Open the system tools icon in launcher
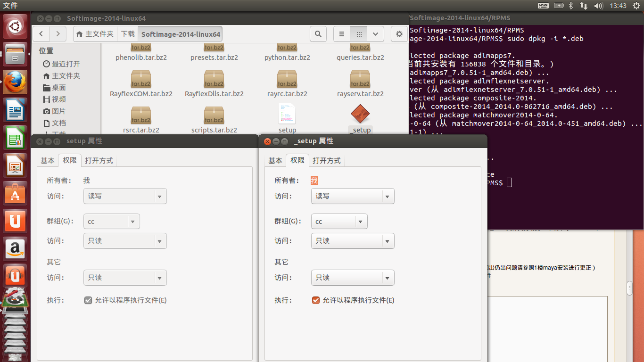Viewport: 644px width, 362px height. [15, 298]
